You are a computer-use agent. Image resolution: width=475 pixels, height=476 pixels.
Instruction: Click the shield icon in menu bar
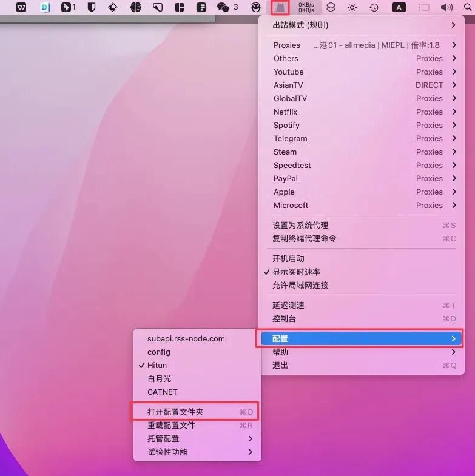click(92, 7)
